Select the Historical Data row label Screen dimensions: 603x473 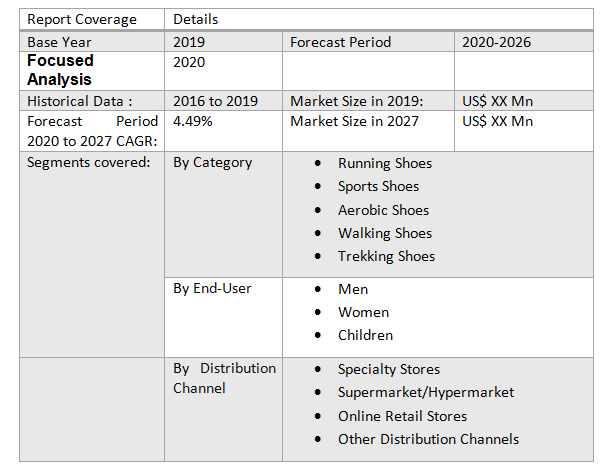[x=79, y=101]
